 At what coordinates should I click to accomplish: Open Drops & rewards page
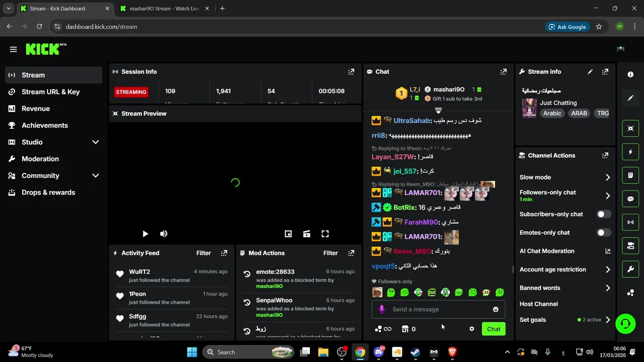coord(53,193)
